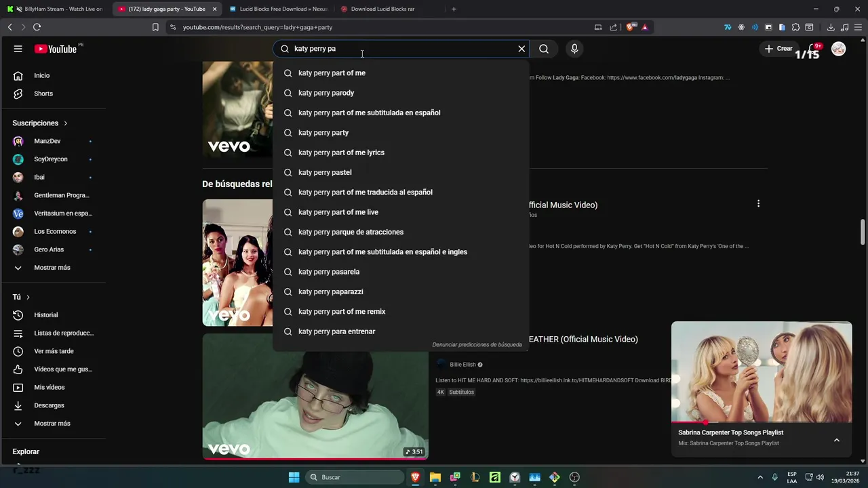The image size is (868, 488).
Task: Expand Suscripciones section chevron
Action: click(x=66, y=123)
